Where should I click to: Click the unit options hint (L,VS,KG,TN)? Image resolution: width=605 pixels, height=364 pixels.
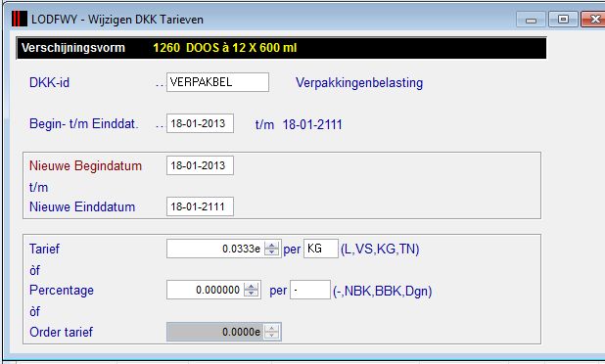[380, 250]
